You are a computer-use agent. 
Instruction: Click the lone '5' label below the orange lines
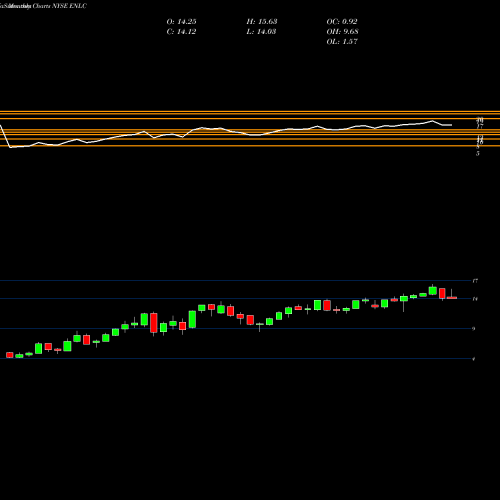click(478, 154)
